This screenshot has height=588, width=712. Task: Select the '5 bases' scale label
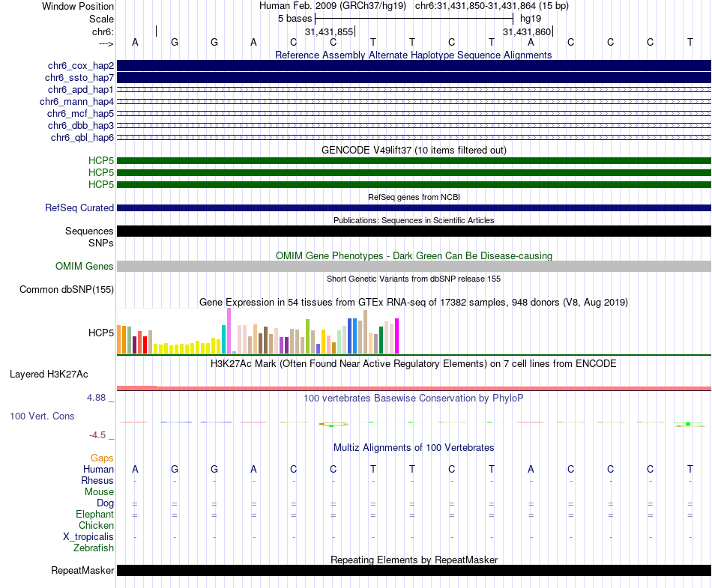295,19
